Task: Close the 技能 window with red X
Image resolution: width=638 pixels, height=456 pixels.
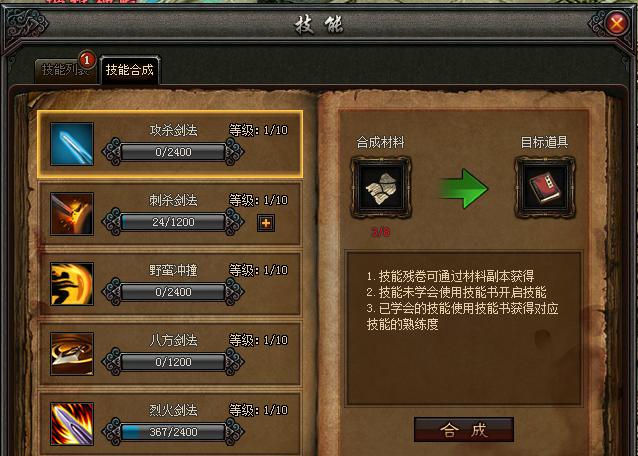Action: click(617, 23)
